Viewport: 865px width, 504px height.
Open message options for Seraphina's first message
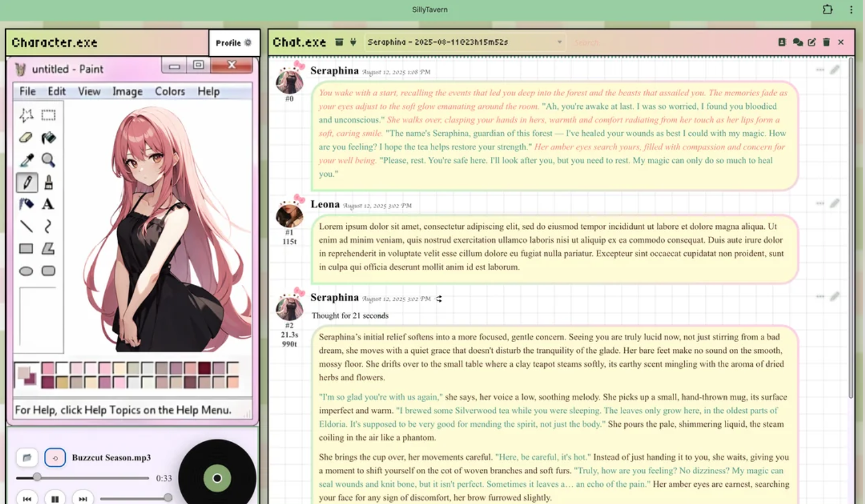click(x=820, y=70)
